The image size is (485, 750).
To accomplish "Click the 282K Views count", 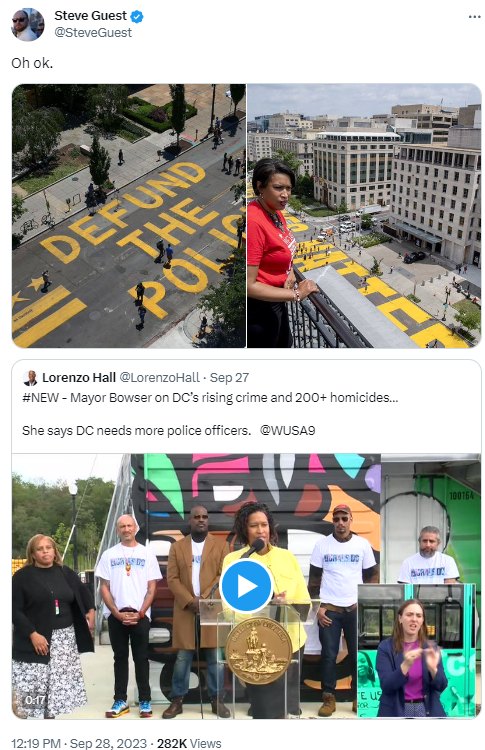I will [189, 743].
